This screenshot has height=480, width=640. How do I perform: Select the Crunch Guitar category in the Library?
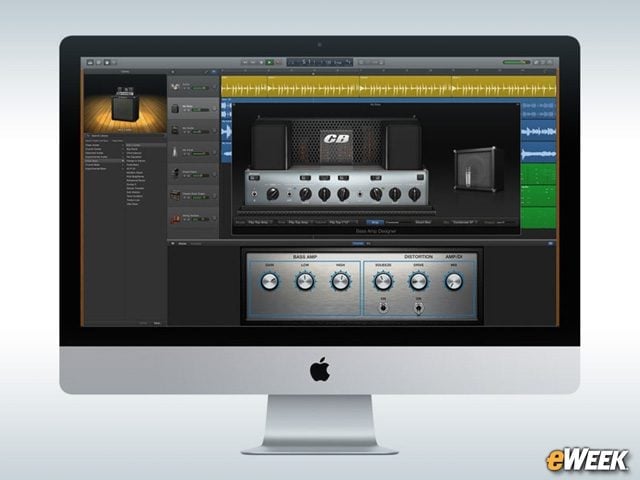tap(93, 149)
